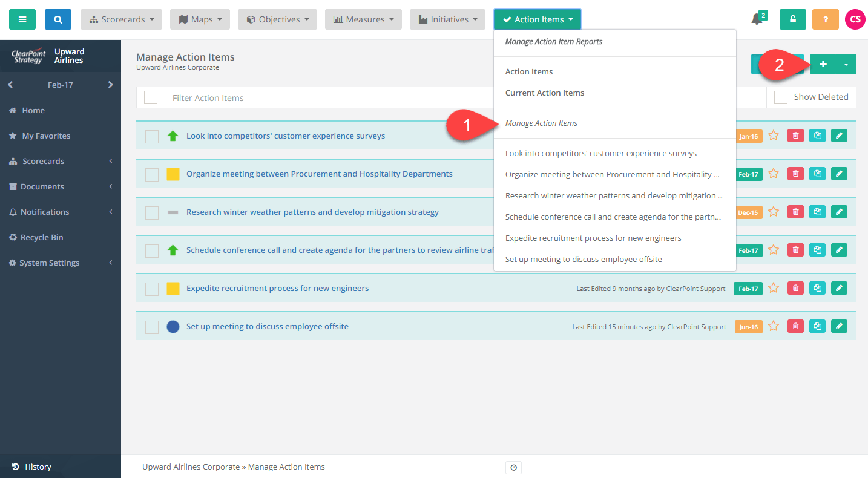868x478 pixels.
Task: Enable the Show Deleted checkbox
Action: [781, 97]
